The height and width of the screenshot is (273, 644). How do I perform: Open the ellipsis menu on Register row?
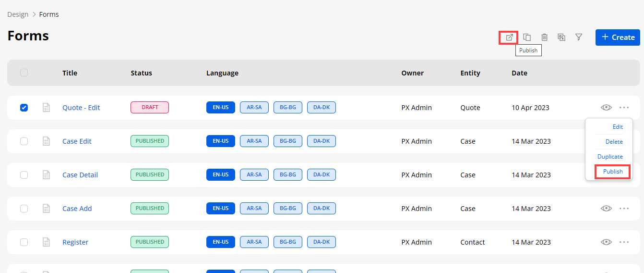[x=624, y=242]
